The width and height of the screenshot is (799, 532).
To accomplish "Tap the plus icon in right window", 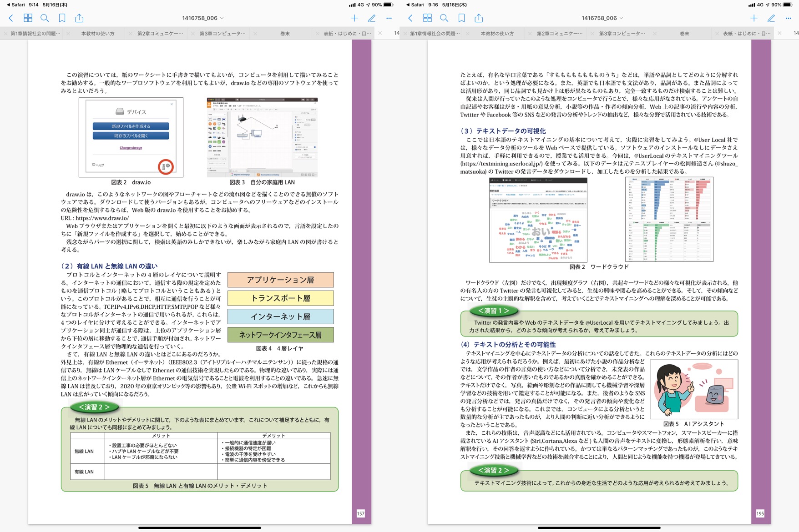I will [754, 18].
